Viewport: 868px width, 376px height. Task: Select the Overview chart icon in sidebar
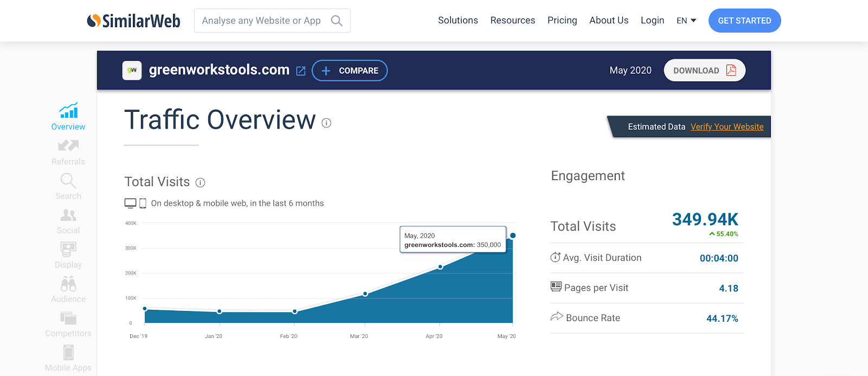(x=68, y=110)
